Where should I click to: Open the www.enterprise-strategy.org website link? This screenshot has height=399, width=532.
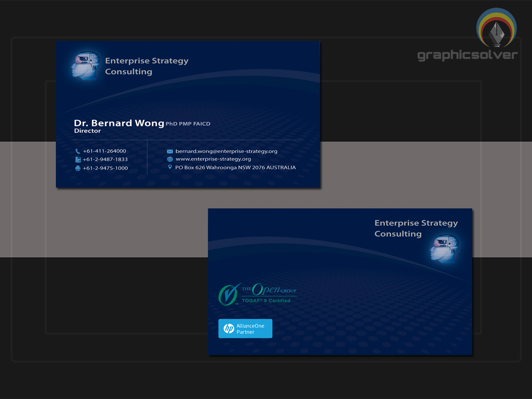(x=213, y=159)
